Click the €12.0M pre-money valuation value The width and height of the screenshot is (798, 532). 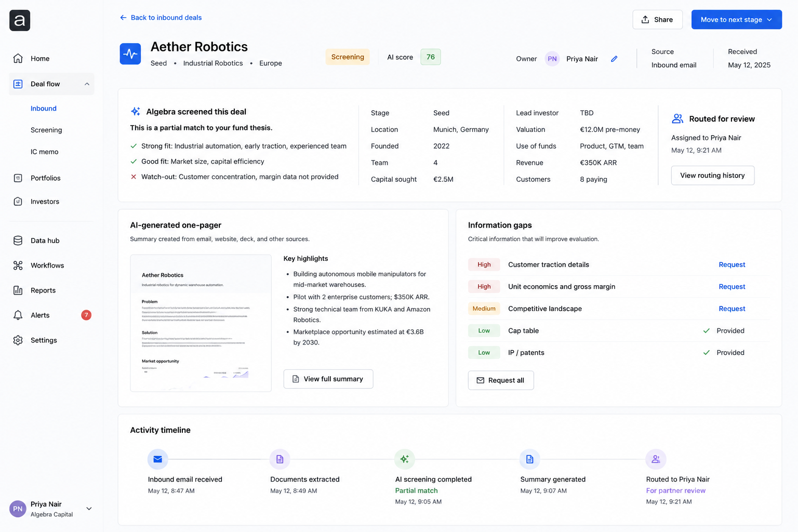[610, 130]
